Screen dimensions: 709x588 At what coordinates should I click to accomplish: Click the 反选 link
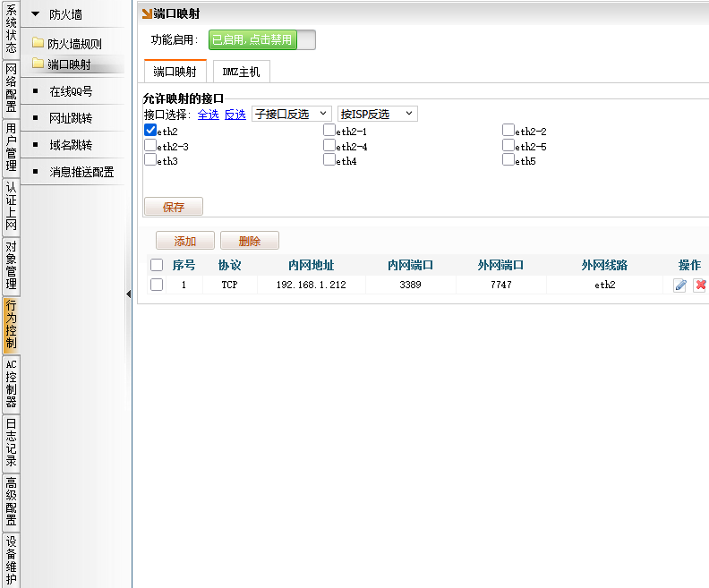(235, 115)
